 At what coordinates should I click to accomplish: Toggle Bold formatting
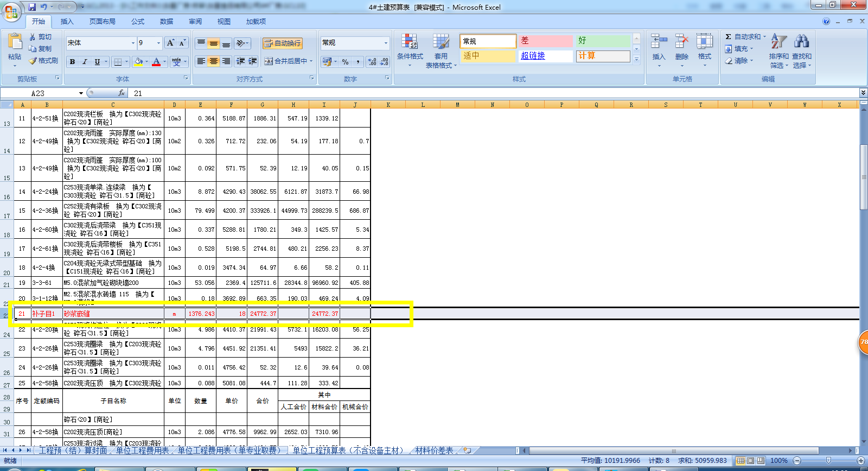(x=72, y=62)
